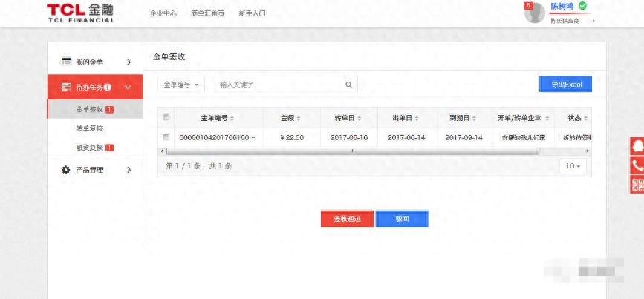This screenshot has height=299, width=644.
Task: Show the QR code floating icon
Action: coord(637,185)
